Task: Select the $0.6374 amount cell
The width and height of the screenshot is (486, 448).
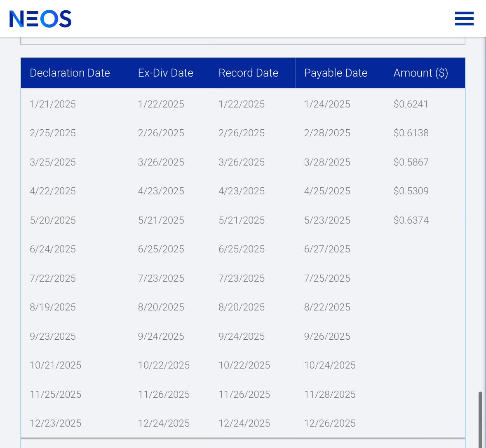Action: [x=411, y=220]
